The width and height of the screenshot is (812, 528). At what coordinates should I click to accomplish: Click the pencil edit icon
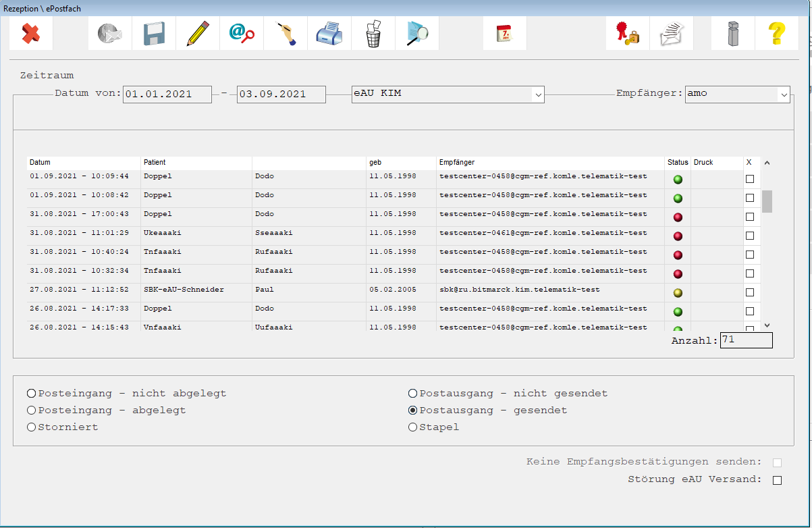tap(198, 33)
